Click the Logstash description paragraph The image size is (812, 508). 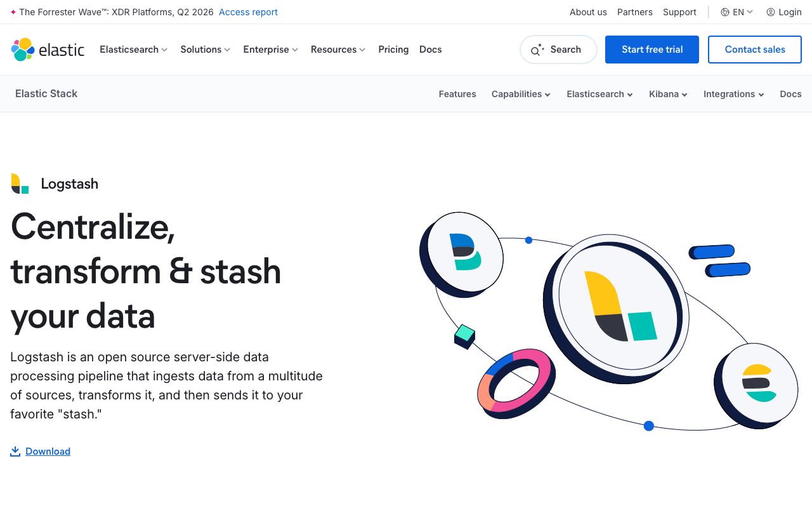[166, 385]
